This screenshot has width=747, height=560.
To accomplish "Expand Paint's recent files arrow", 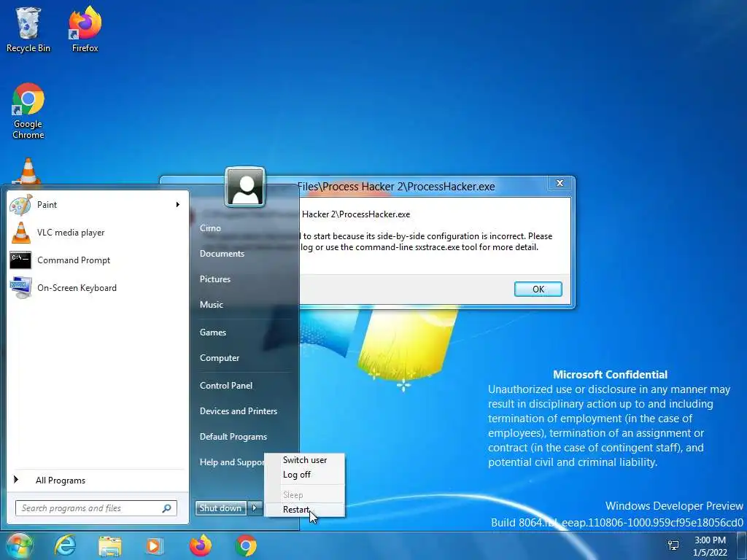I will tap(178, 205).
